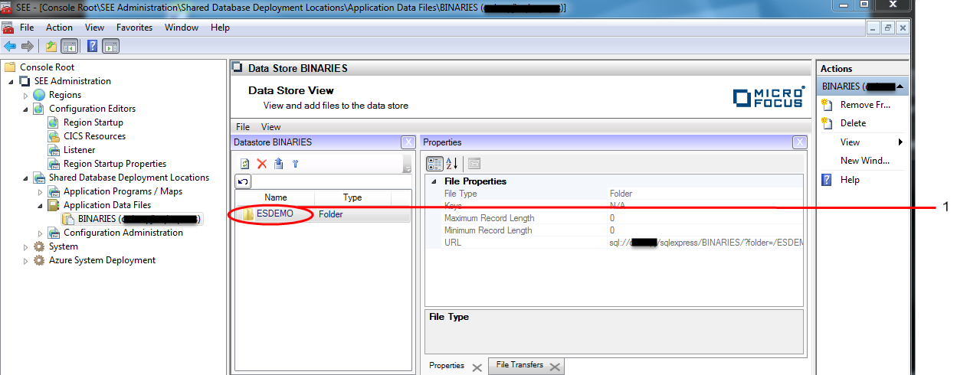980x375 pixels.
Task: Click the Delete action icon in Actions
Action: (827, 123)
